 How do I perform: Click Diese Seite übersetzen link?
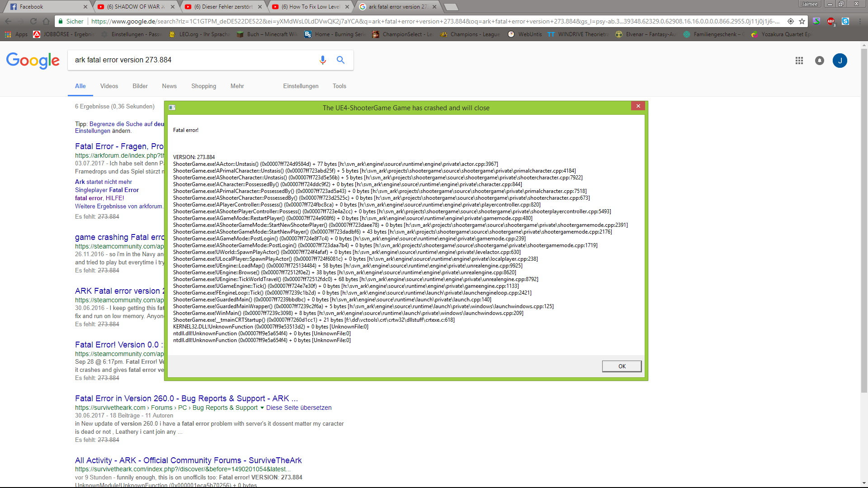point(299,408)
